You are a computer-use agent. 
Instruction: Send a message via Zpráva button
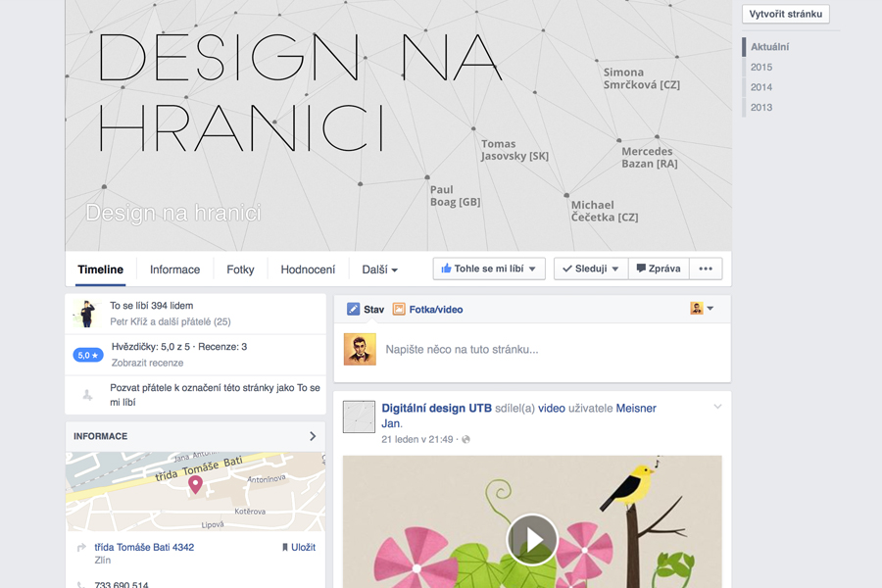(x=659, y=269)
